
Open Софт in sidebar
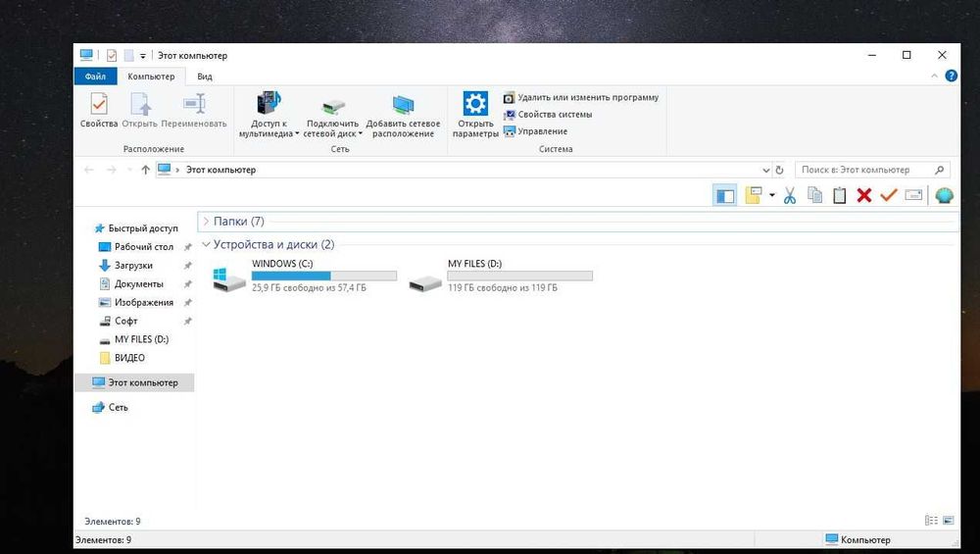click(x=119, y=321)
